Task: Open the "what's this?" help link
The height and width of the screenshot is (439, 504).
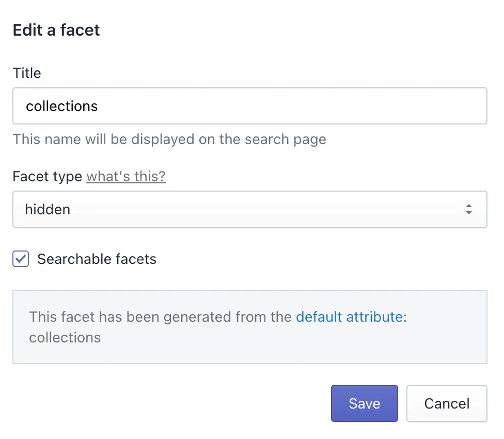Action: point(126,176)
